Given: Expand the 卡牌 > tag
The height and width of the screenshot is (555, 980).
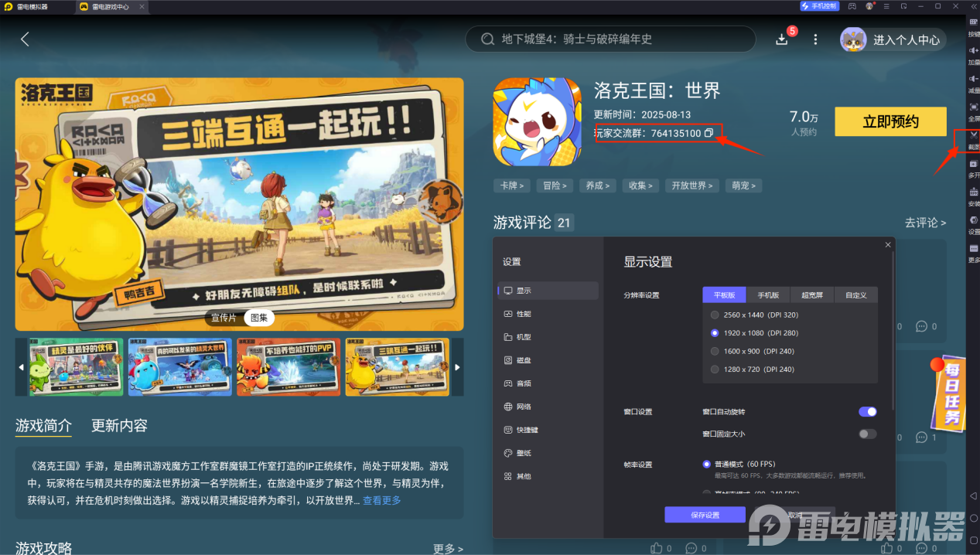Looking at the screenshot, I should pos(512,186).
